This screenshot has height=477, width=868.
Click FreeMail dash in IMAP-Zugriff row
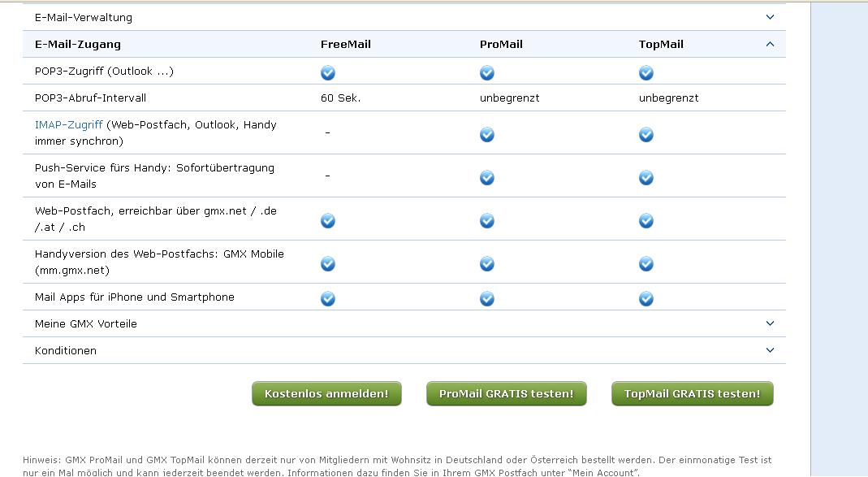328,133
